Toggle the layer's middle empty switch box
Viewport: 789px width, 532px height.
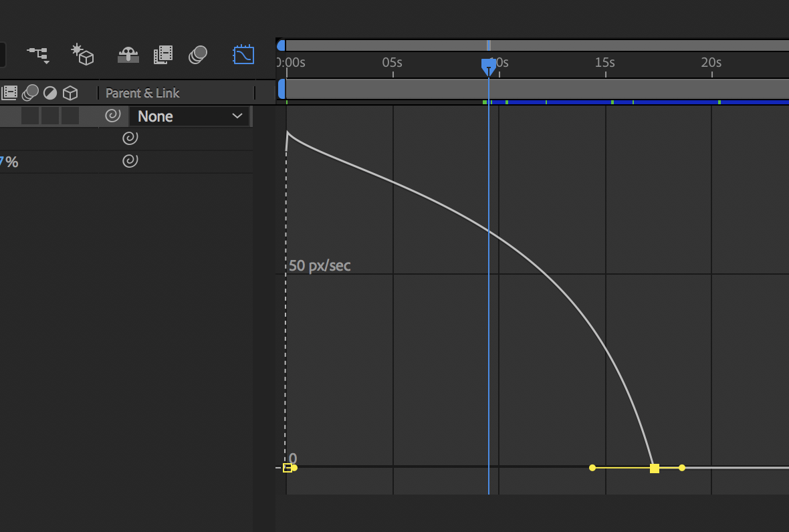tap(50, 116)
